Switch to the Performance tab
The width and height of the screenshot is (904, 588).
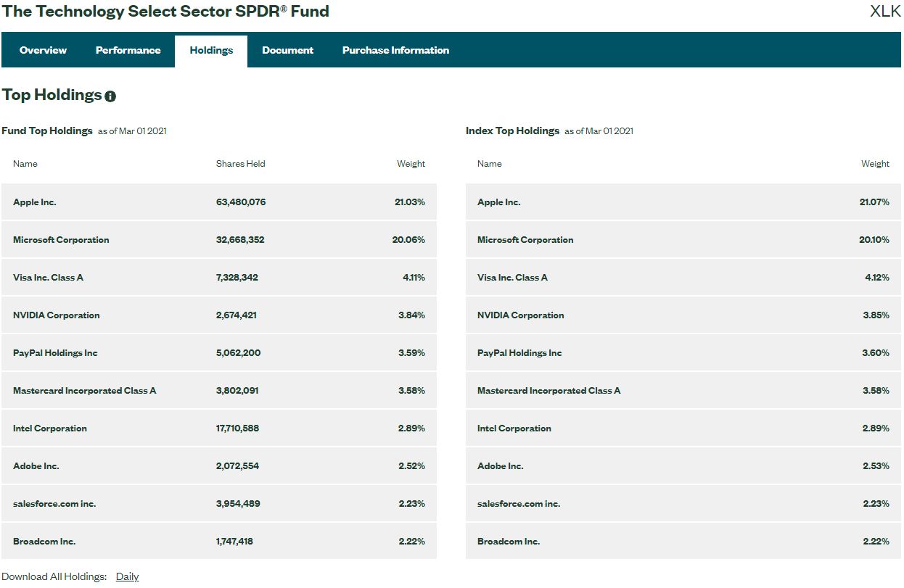[x=128, y=50]
